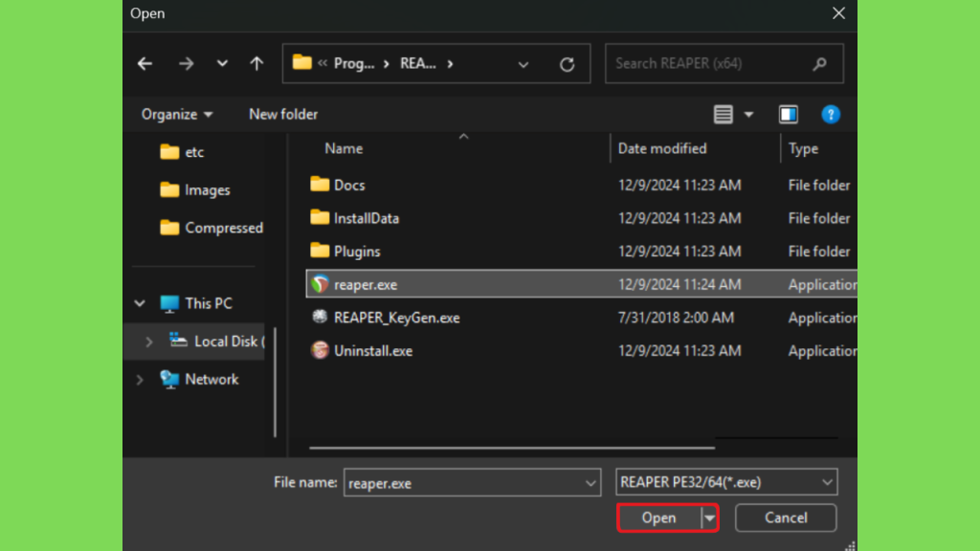Screen dimensions: 980x551
Task: Close the Open dialog
Action: pyautogui.click(x=838, y=13)
